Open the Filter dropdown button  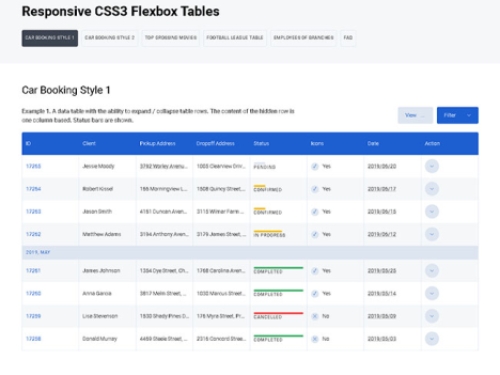tap(457, 115)
